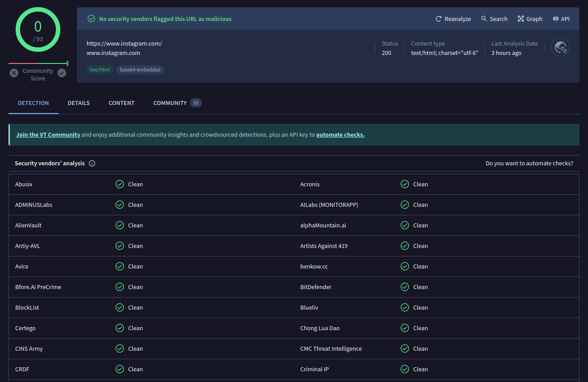
Task: Click the Clean check icon for AlienVault
Action: (x=120, y=225)
